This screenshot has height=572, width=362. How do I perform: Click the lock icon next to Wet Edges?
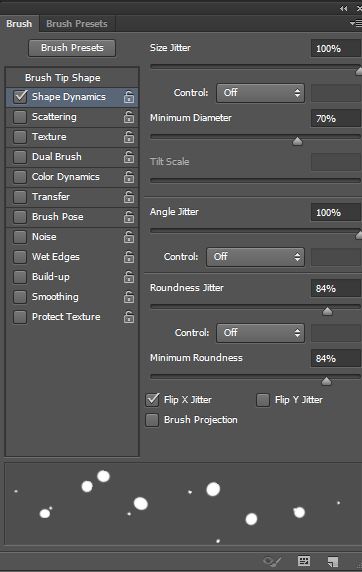coord(129,257)
